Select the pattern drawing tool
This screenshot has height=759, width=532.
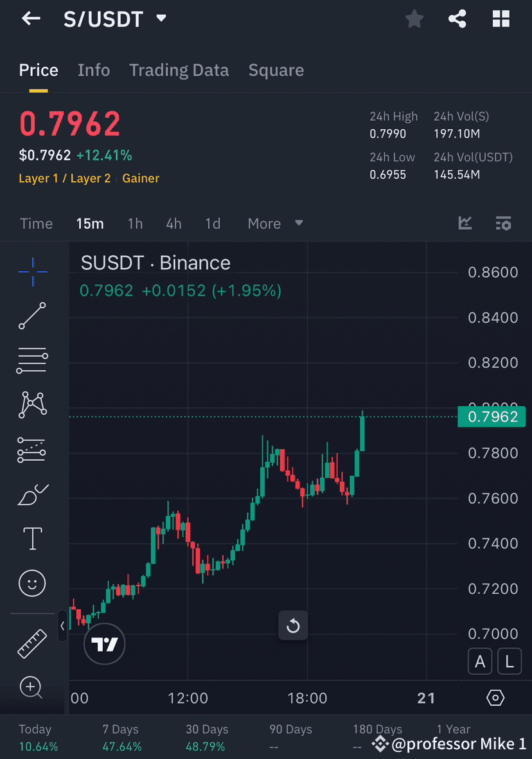(31, 405)
